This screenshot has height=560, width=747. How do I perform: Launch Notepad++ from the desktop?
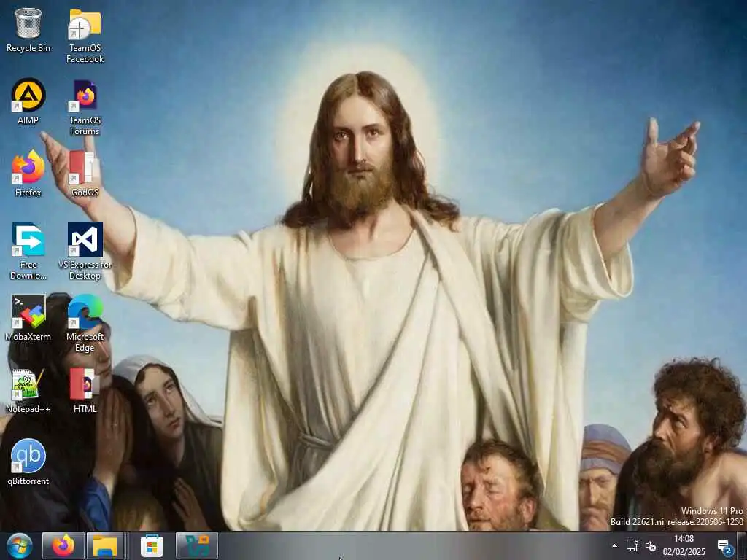click(28, 391)
